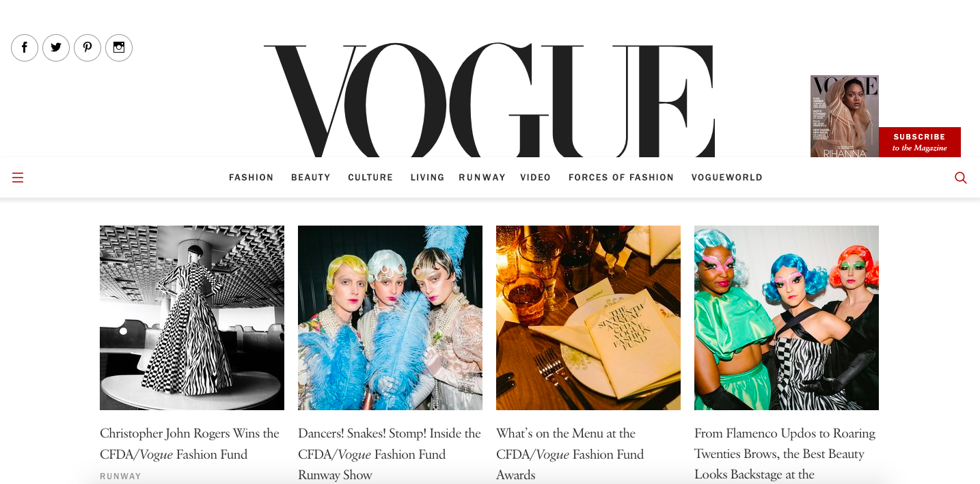Open Vogue's Instagram icon
The image size is (980, 484).
(119, 48)
